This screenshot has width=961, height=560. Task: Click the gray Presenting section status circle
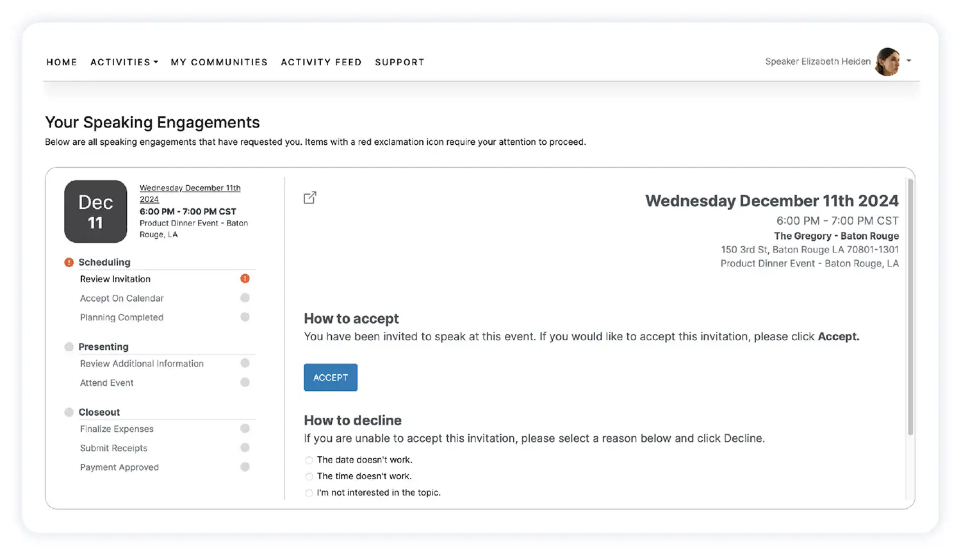tap(69, 347)
